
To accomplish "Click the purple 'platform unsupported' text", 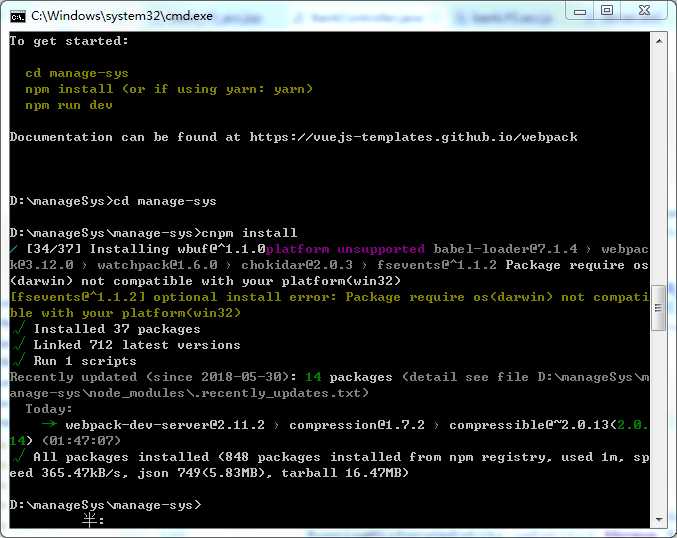I will click(x=345, y=249).
